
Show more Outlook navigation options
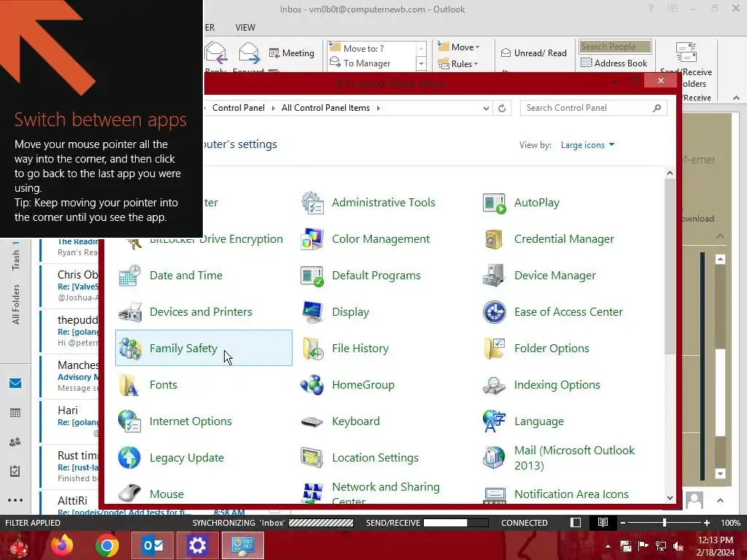click(x=15, y=500)
